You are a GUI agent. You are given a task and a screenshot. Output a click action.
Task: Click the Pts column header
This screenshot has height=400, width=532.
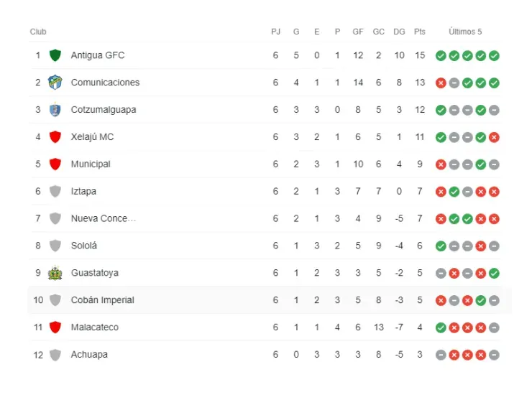tap(420, 32)
